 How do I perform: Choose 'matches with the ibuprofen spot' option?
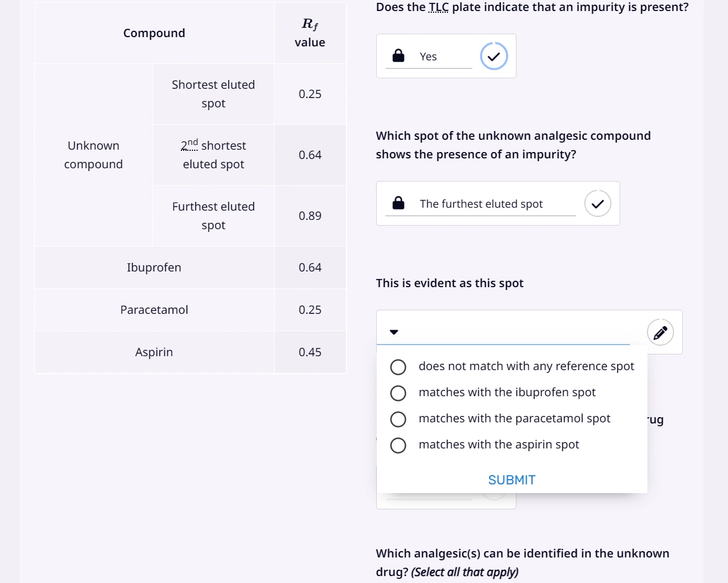coord(493,393)
